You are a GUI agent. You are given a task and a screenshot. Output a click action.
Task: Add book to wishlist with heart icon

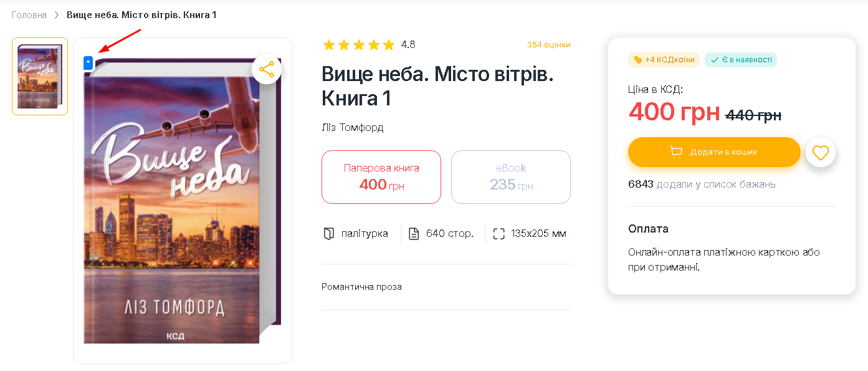821,152
